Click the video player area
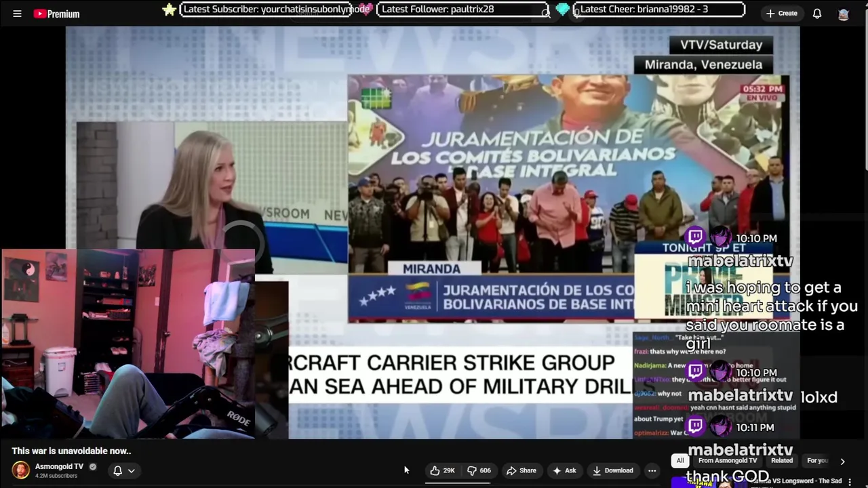Viewport: 868px width, 488px height. (433, 232)
